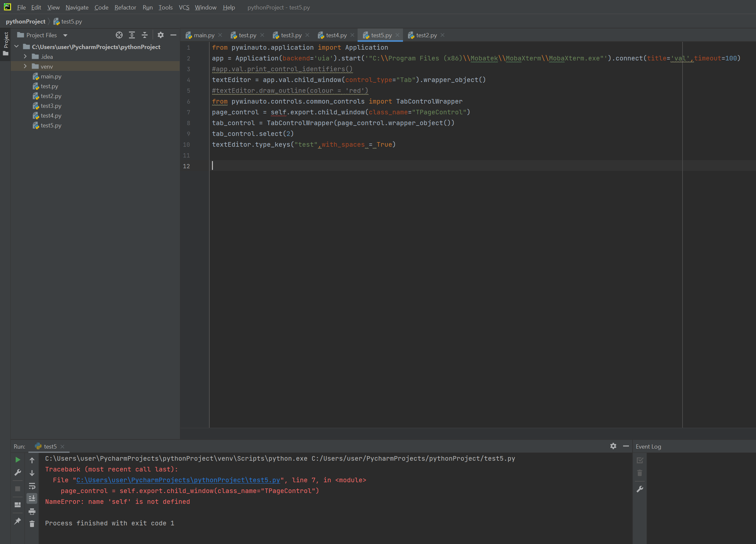The width and height of the screenshot is (756, 544).
Task: Open test3.py in the project tree
Action: [51, 106]
